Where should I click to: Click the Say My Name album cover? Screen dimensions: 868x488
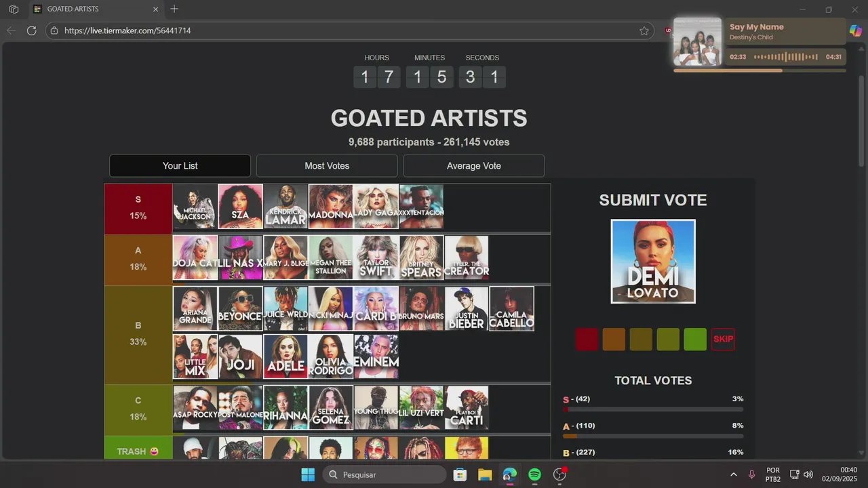click(697, 42)
